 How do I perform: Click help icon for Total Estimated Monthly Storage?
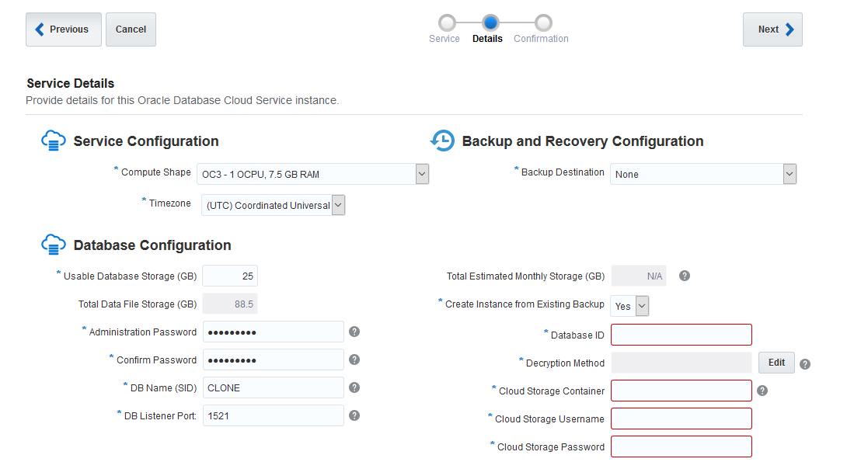click(685, 276)
